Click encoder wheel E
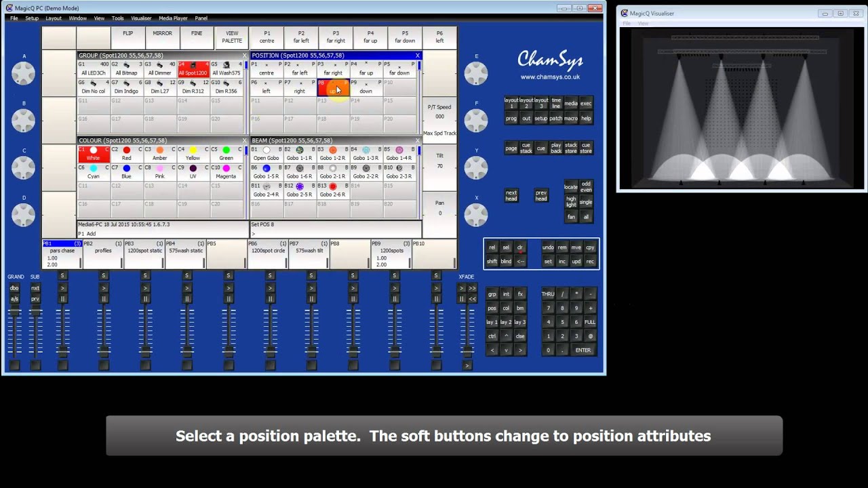 pos(476,73)
